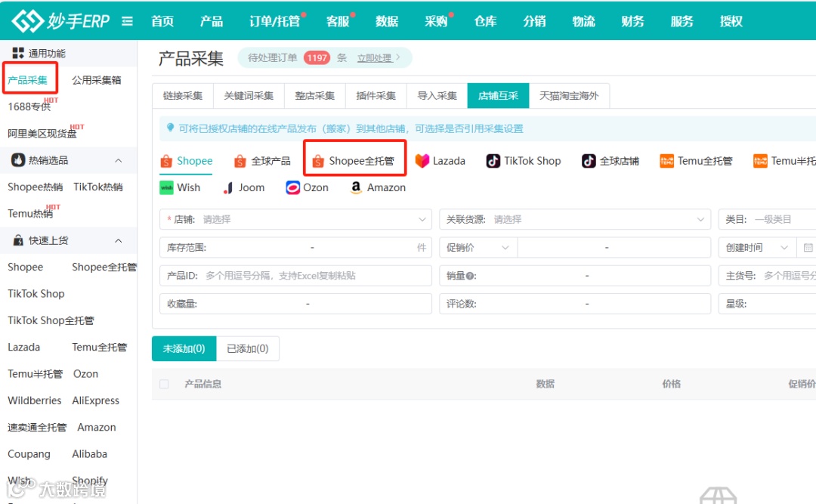This screenshot has width=816, height=504.
Task: Click the 立即处理 link
Action: [374, 57]
